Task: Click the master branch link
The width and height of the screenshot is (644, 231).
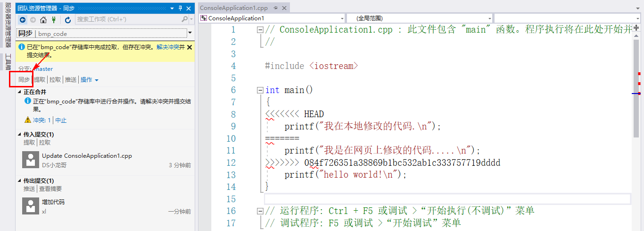Action: point(43,69)
